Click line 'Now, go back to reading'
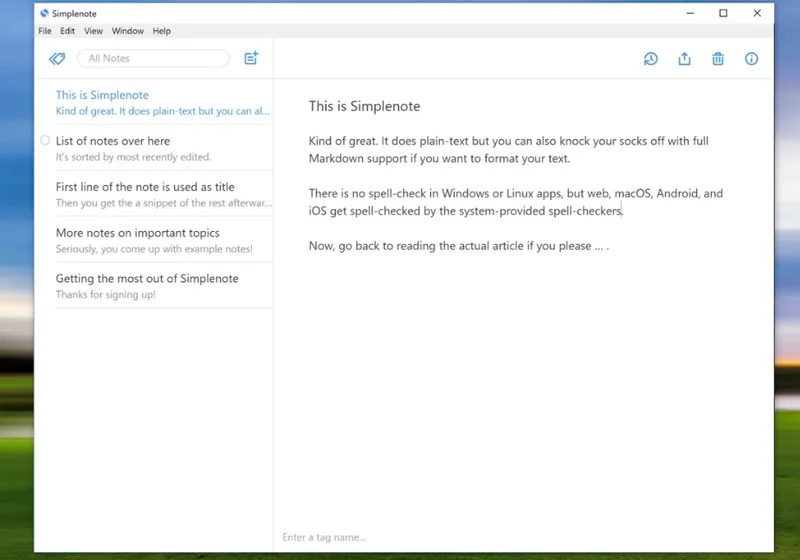This screenshot has width=800, height=560. (x=459, y=246)
